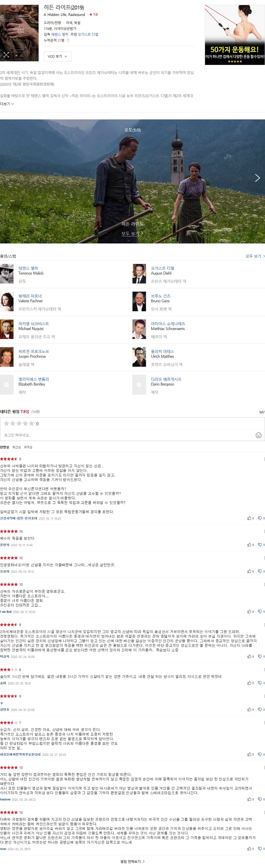This screenshot has width=265, height=868.
Task: Open 모두 보기 for cast and staff
Action: (255, 256)
